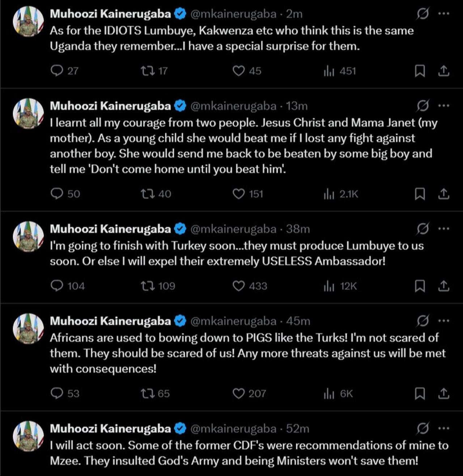Toggle bookmark on the 'special surprise' tweet

point(420,71)
